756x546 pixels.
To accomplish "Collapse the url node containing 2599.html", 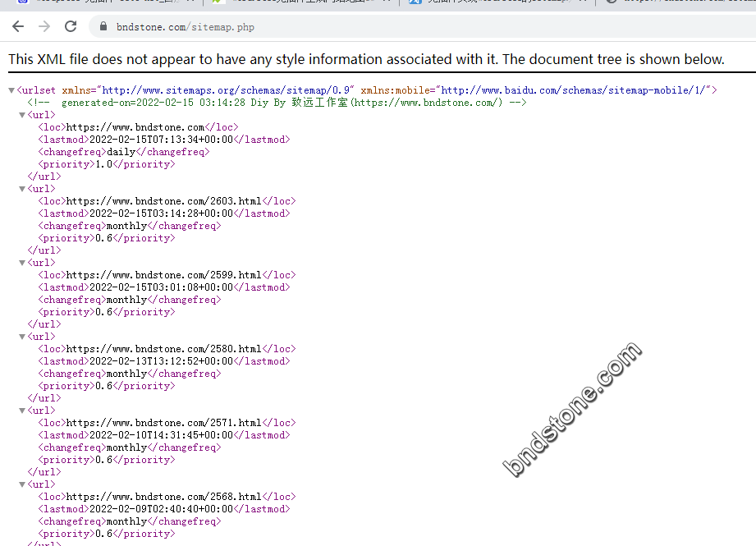I will coord(22,263).
